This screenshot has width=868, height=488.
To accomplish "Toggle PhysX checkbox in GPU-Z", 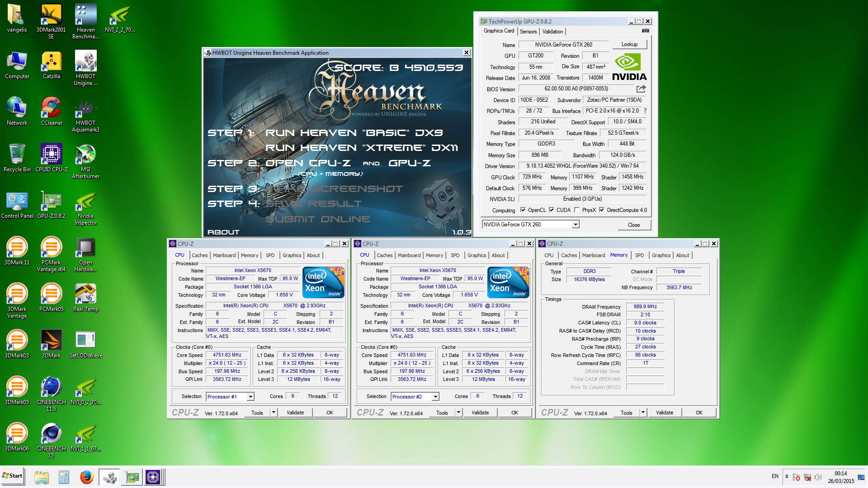I will (x=577, y=210).
